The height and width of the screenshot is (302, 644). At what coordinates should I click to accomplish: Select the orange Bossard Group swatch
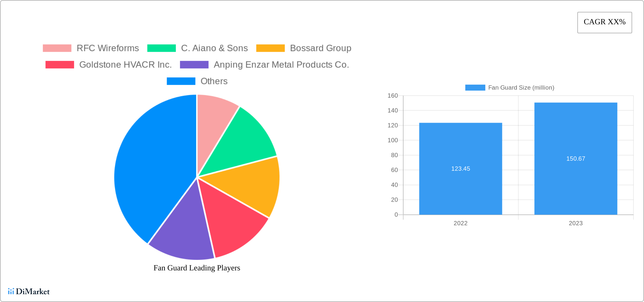(271, 48)
